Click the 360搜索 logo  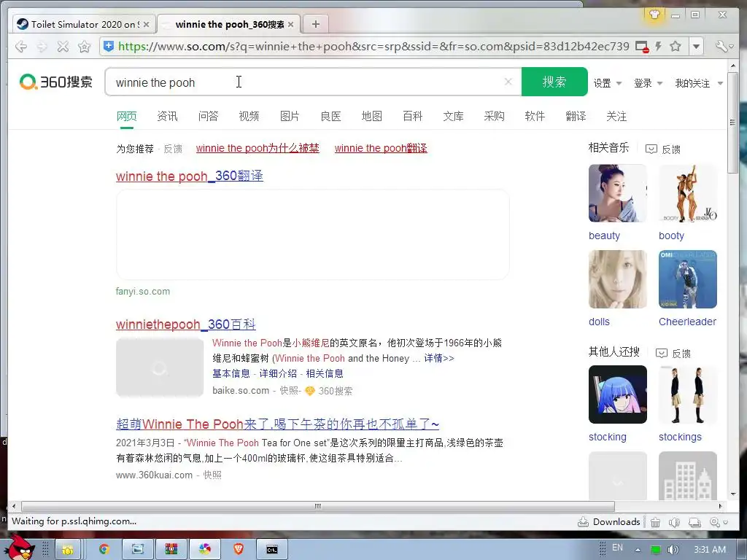pyautogui.click(x=55, y=82)
